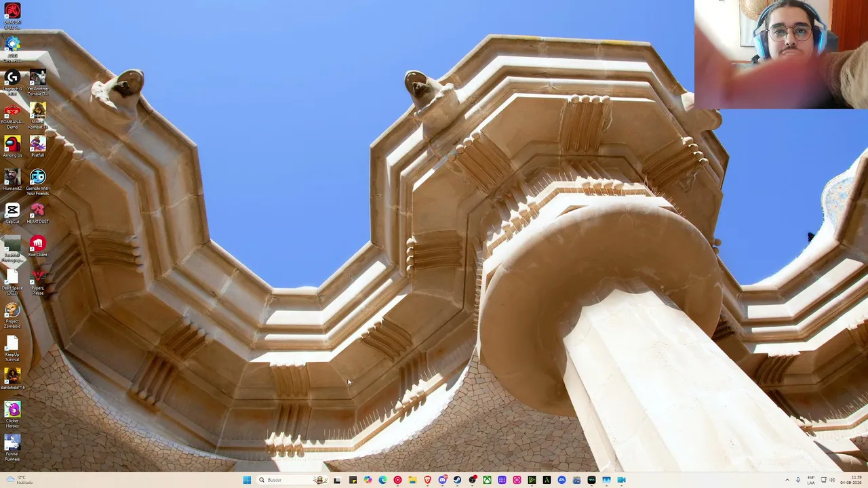
Task: Select the Battlefield 6 desktop icon
Action: 12,380
